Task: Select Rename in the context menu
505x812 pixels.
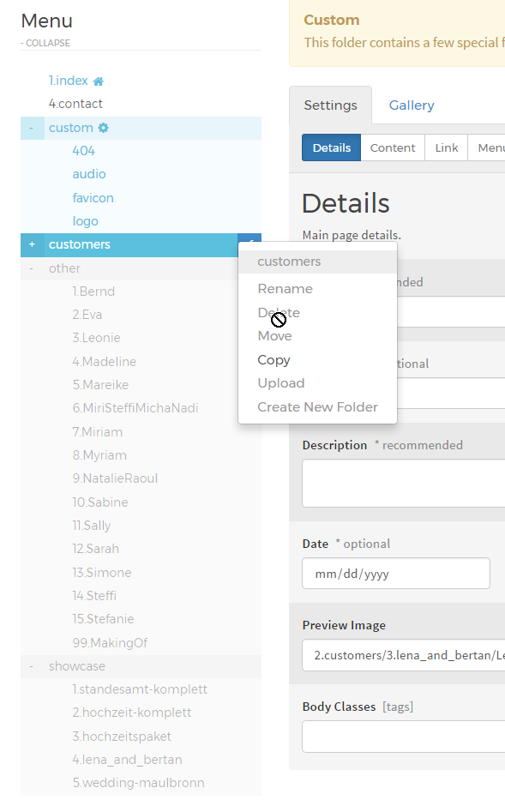Action: [x=285, y=289]
